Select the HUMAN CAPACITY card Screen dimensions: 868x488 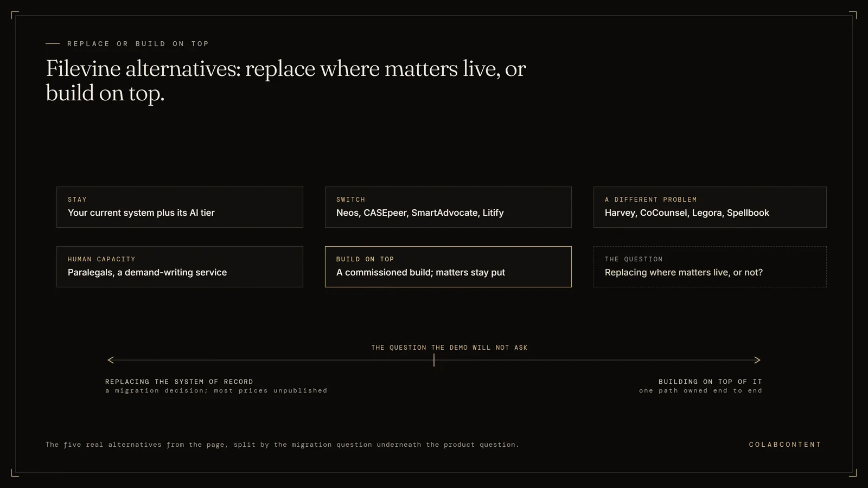(180, 267)
